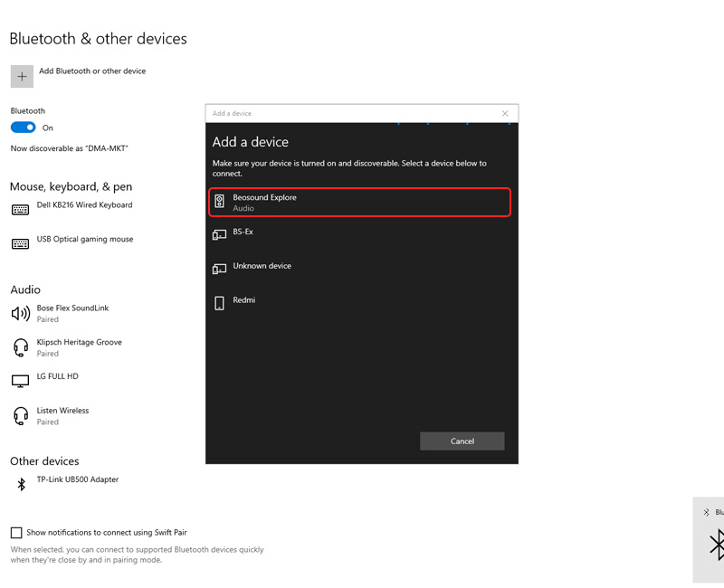Select the Beosound Explore speaker icon
The image size is (724, 588).
(219, 202)
